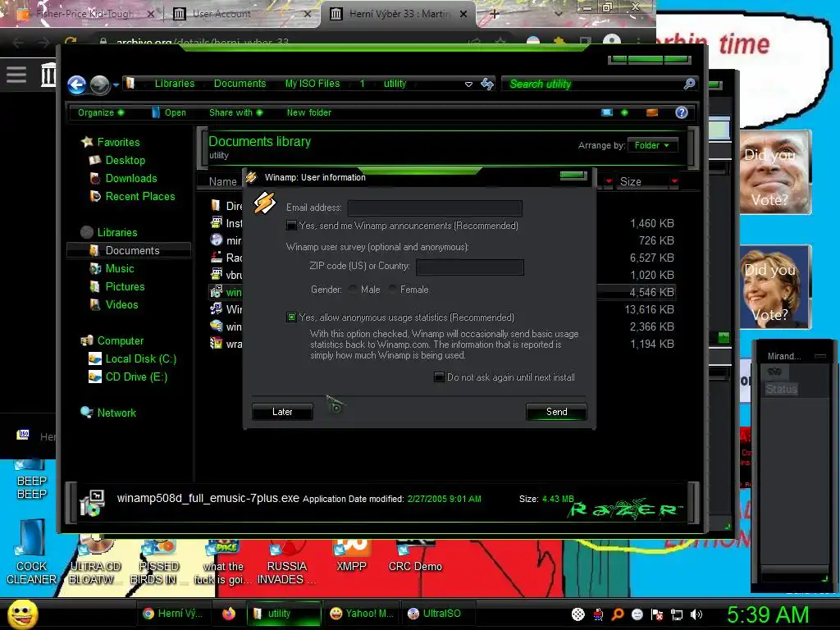Click My ISO Files in breadcrumb path

coord(313,84)
